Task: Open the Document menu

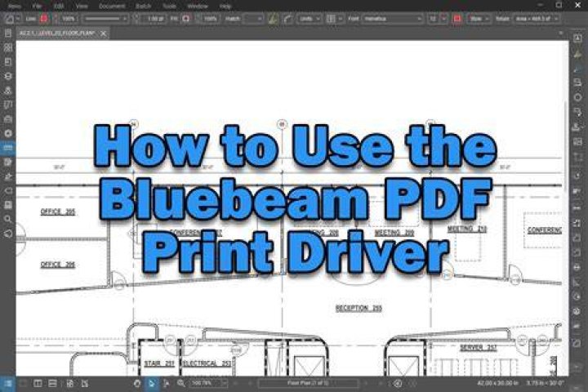Action: tap(112, 6)
